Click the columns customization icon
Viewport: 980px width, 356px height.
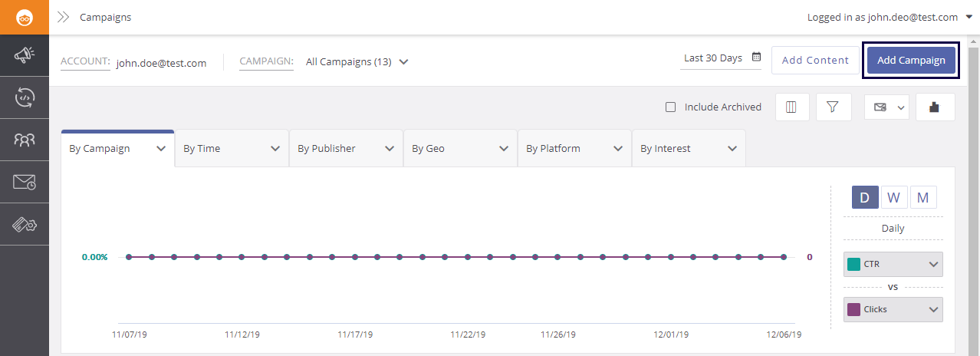(x=791, y=107)
